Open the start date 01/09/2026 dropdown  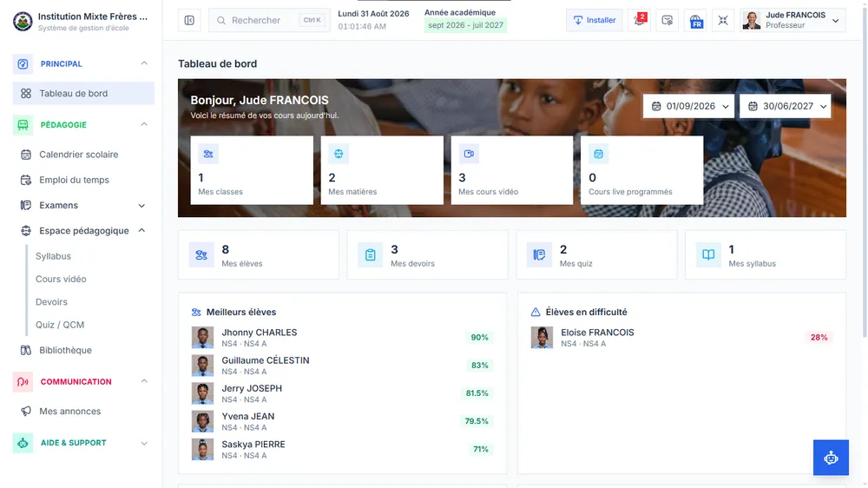pos(690,106)
